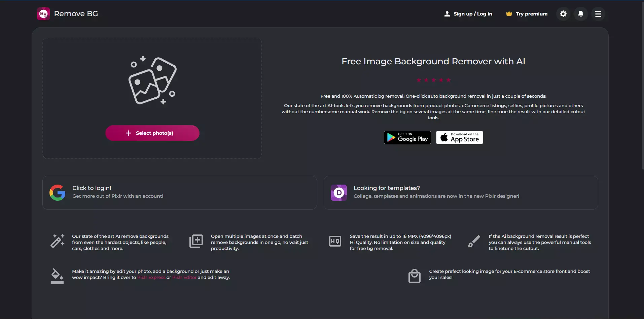644x319 pixels.
Task: Click the Remove BG logo icon
Action: click(x=43, y=14)
